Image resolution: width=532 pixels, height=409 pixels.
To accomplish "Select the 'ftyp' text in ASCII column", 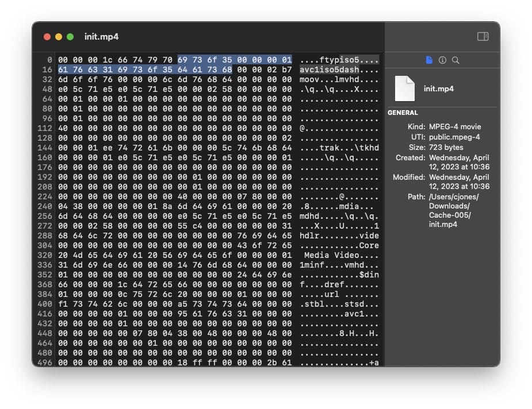I will (x=329, y=60).
